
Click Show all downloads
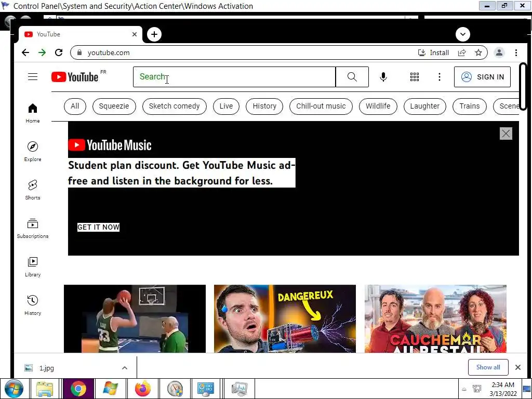488,367
